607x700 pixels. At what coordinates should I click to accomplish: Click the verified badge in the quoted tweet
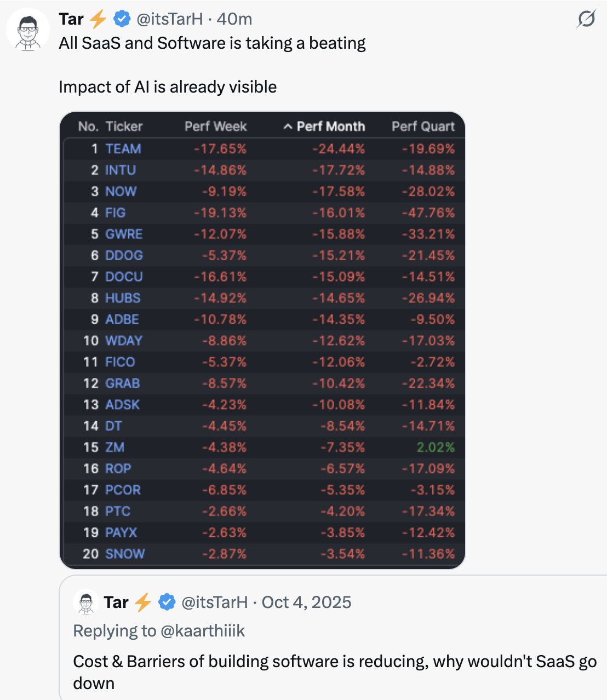(167, 603)
